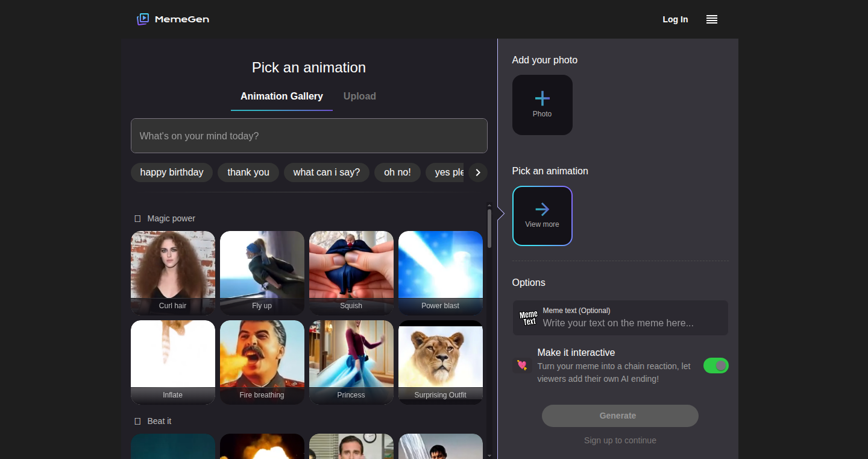Choose the Power blast animation thumbnail
868x459 pixels.
coord(441,273)
